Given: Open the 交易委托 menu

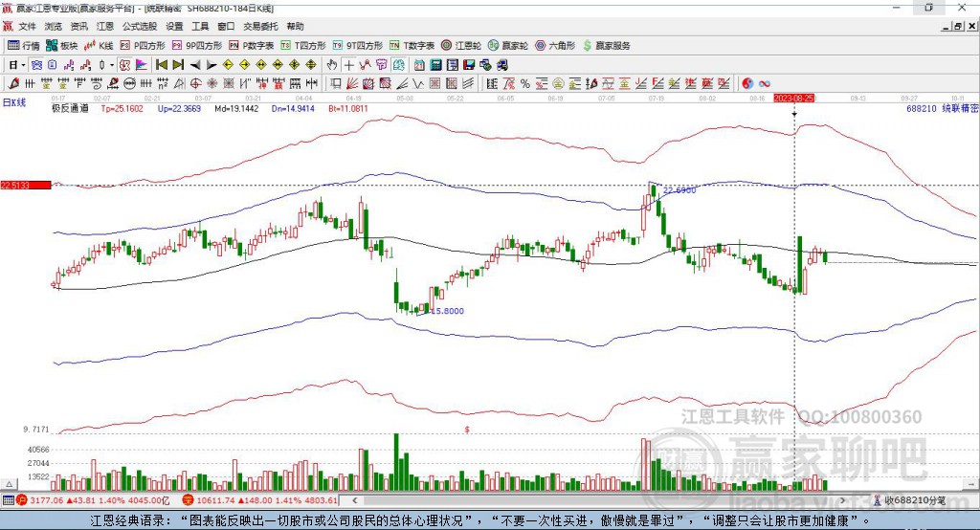Looking at the screenshot, I should coord(260,26).
